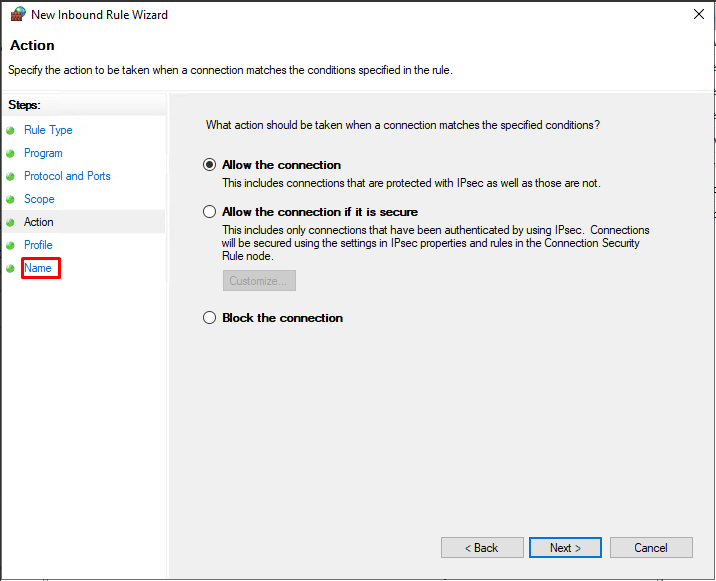Go back with the Back button
The width and height of the screenshot is (716, 581).
coord(482,547)
